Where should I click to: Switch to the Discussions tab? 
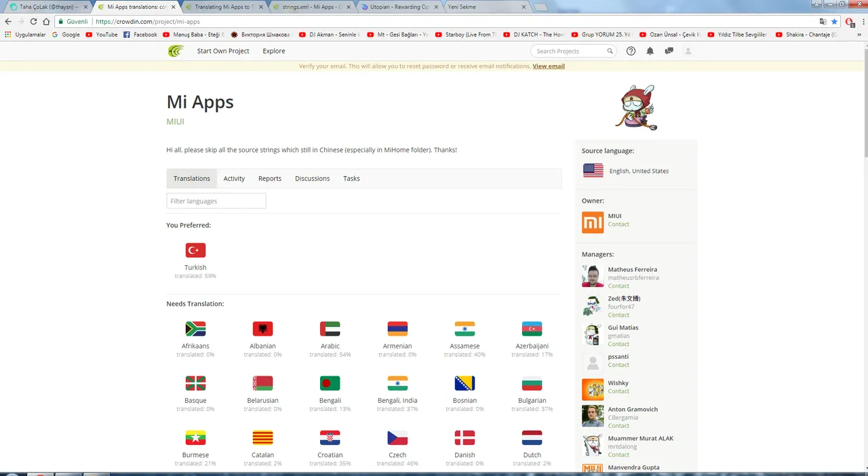click(x=313, y=178)
